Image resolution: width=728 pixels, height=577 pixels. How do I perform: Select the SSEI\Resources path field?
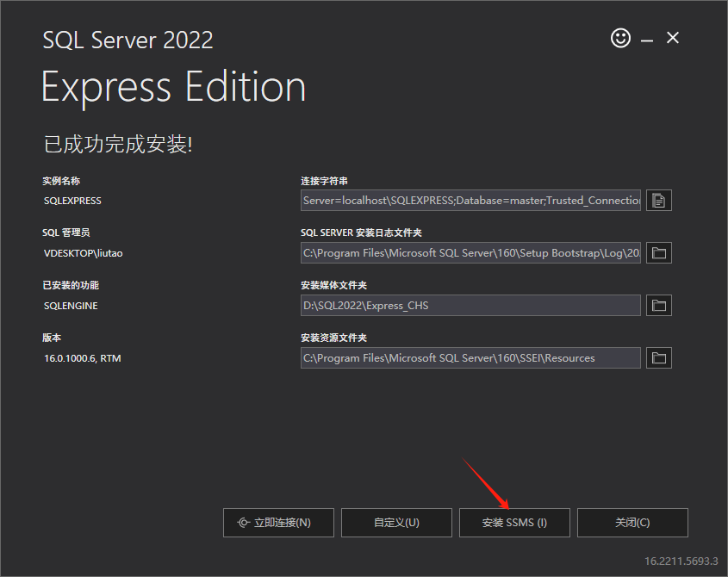tap(470, 358)
